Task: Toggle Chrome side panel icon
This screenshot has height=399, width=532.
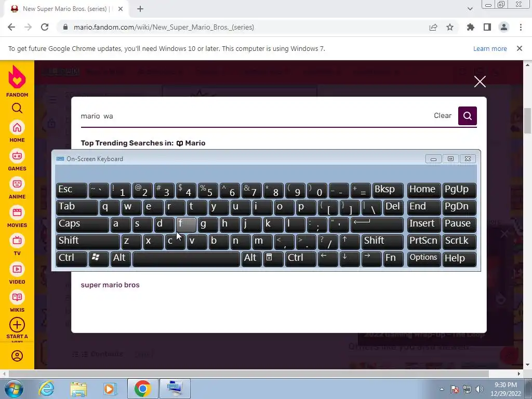Action: click(487, 27)
